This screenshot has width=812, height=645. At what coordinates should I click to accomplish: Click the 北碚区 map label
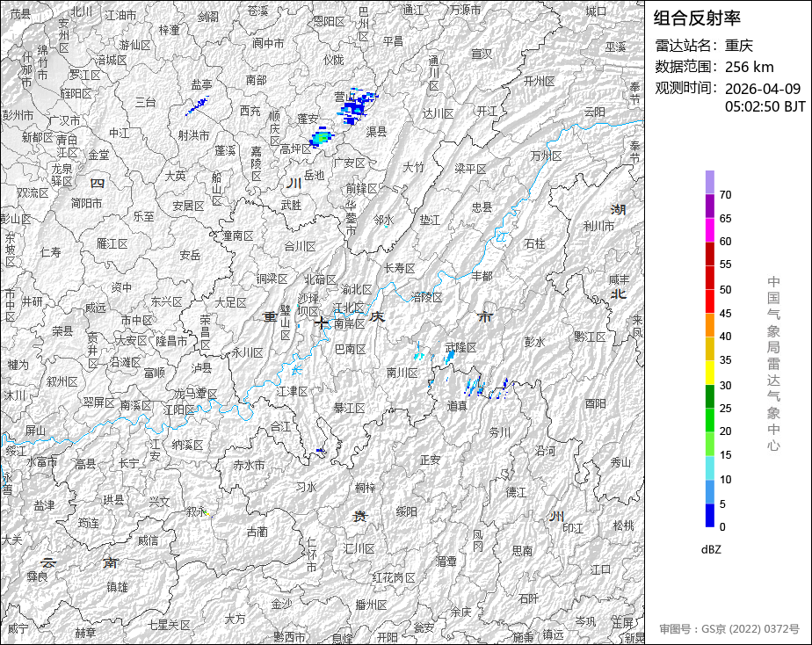pos(320,280)
